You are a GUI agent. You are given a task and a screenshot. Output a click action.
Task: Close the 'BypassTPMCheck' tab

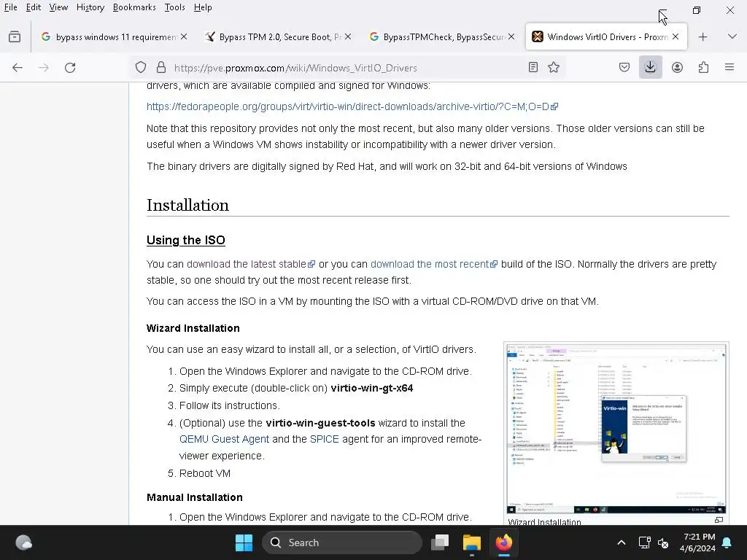tap(511, 36)
